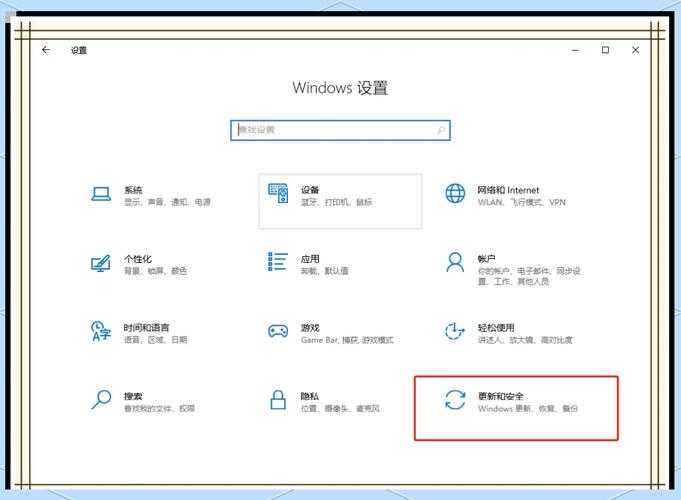
Task: Close the Settings window
Action: pos(635,50)
